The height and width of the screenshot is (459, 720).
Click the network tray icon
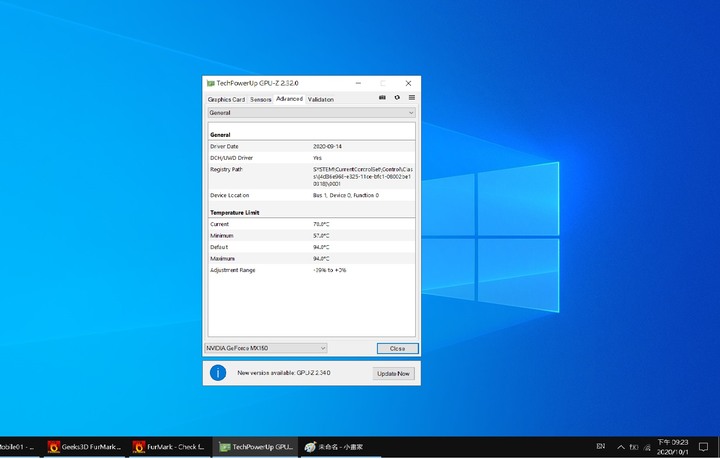(647, 447)
